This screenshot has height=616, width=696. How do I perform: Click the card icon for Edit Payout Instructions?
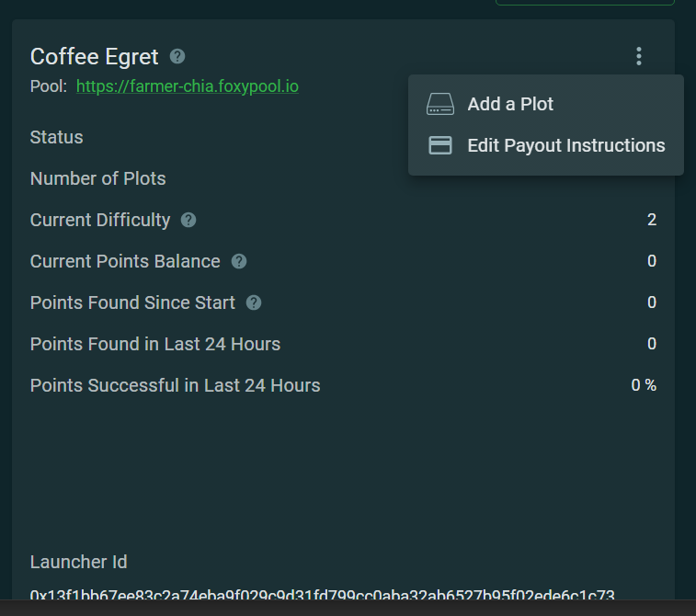440,145
